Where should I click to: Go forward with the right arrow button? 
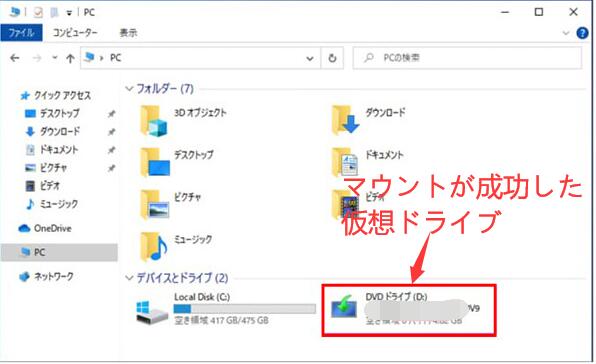[x=37, y=58]
